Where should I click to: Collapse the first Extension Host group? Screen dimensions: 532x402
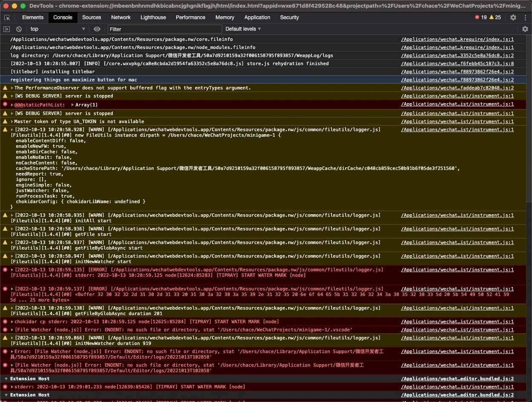click(x=6, y=379)
